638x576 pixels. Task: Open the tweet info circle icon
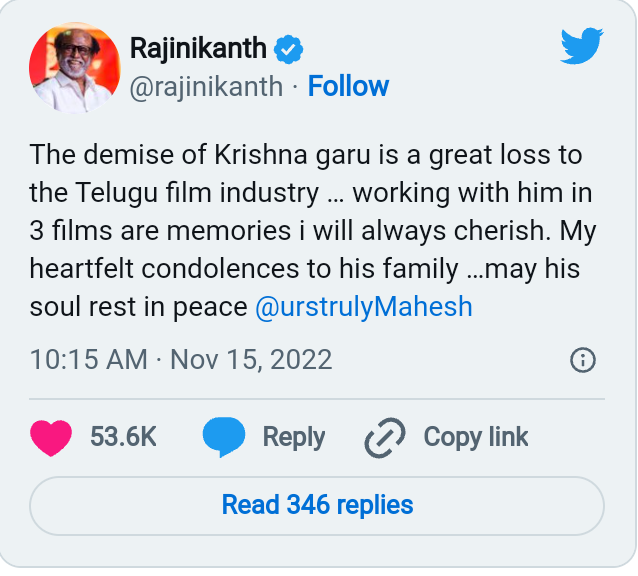click(583, 360)
